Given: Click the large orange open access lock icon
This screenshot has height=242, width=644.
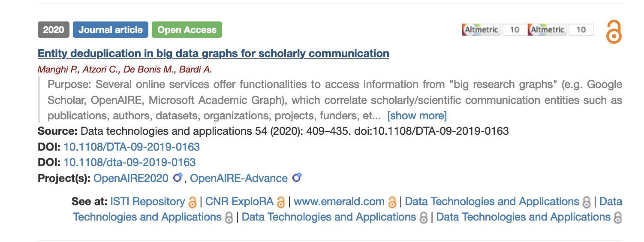Looking at the screenshot, I should click(614, 32).
